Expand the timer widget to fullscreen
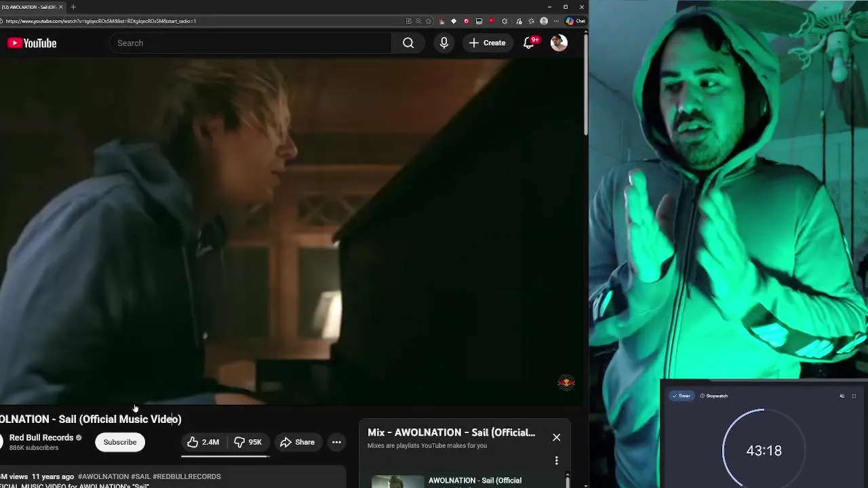Image resolution: width=868 pixels, height=488 pixels. [x=854, y=396]
